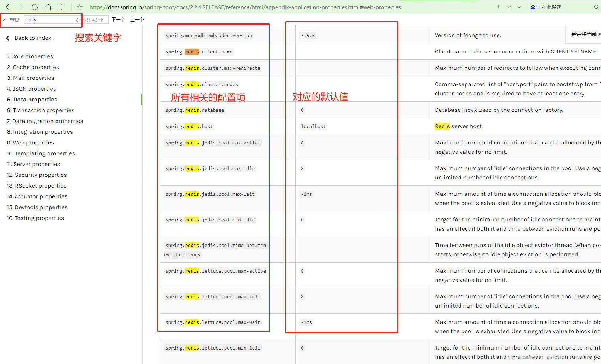Screen dimensions: 601x364
Task: Open 1. Core properties section
Action: pos(30,56)
